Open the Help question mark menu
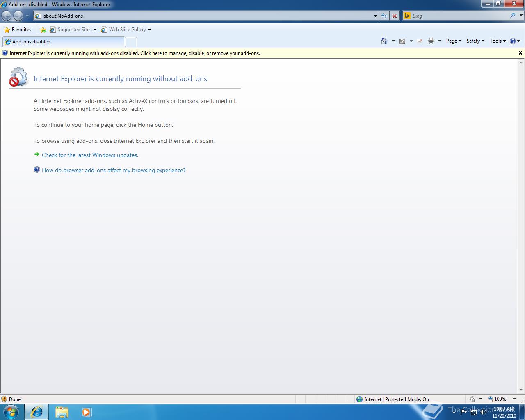 515,41
